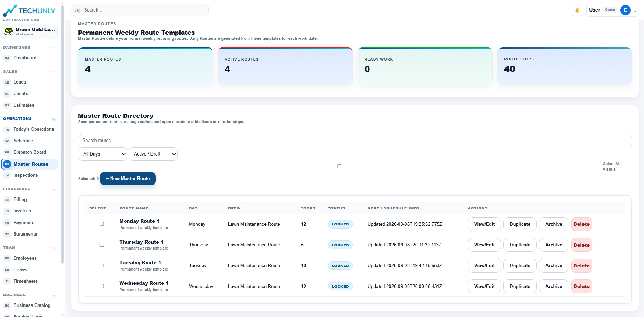The width and height of the screenshot is (644, 317).
Task: Archive the Thursday Route 1
Action: (x=554, y=245)
